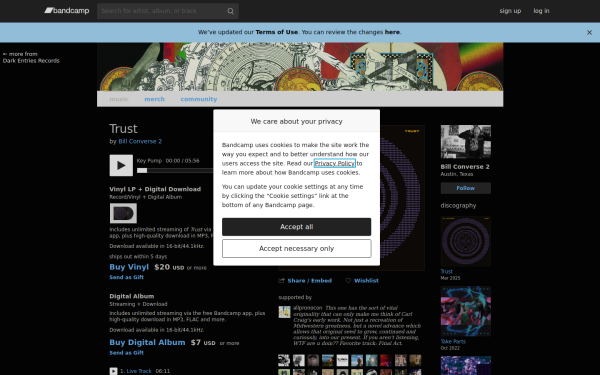This screenshot has width=600, height=375.
Task: Click the search magnifier icon
Action: pyautogui.click(x=230, y=11)
